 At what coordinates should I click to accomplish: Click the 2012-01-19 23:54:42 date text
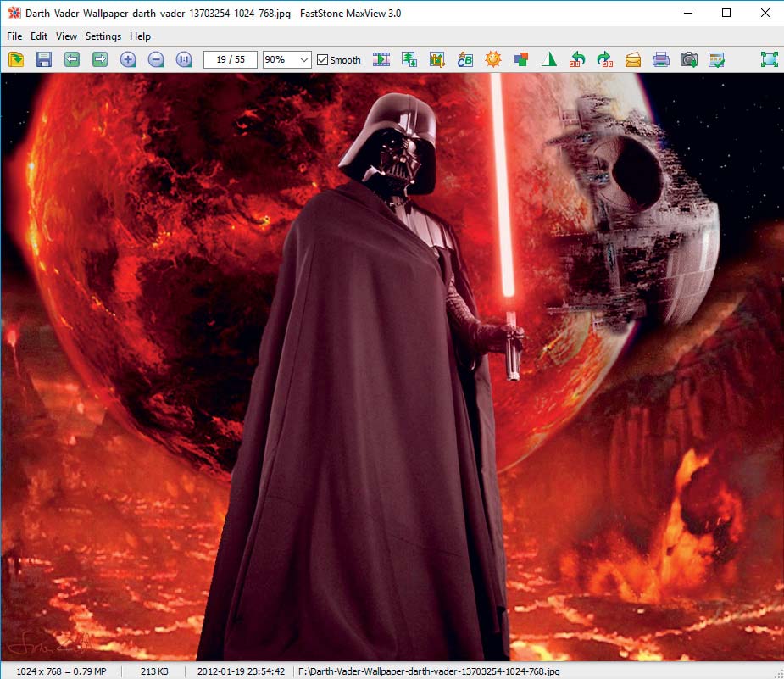pos(241,671)
